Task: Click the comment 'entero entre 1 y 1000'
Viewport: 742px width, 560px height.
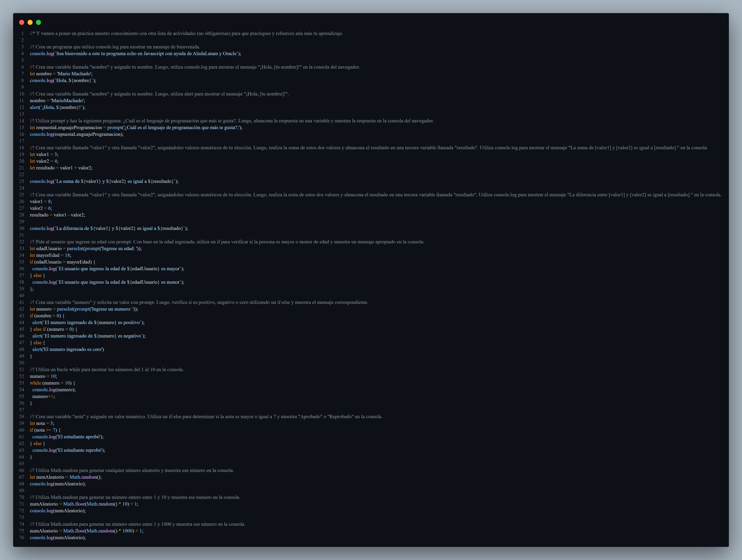Action: [x=138, y=524]
